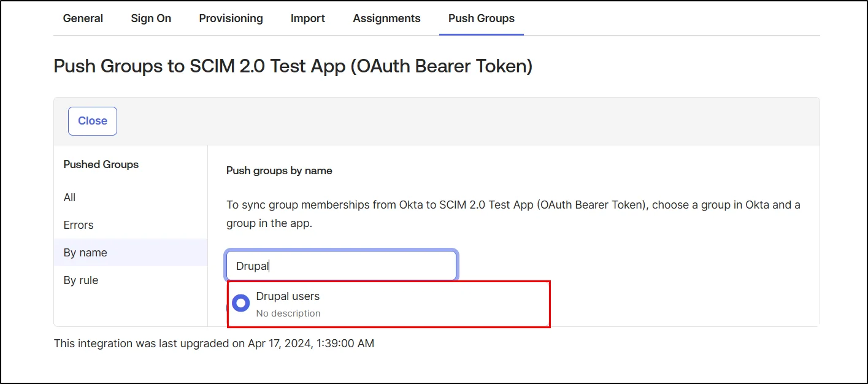Click the Drupal users group icon
868x384 pixels.
pyautogui.click(x=241, y=303)
